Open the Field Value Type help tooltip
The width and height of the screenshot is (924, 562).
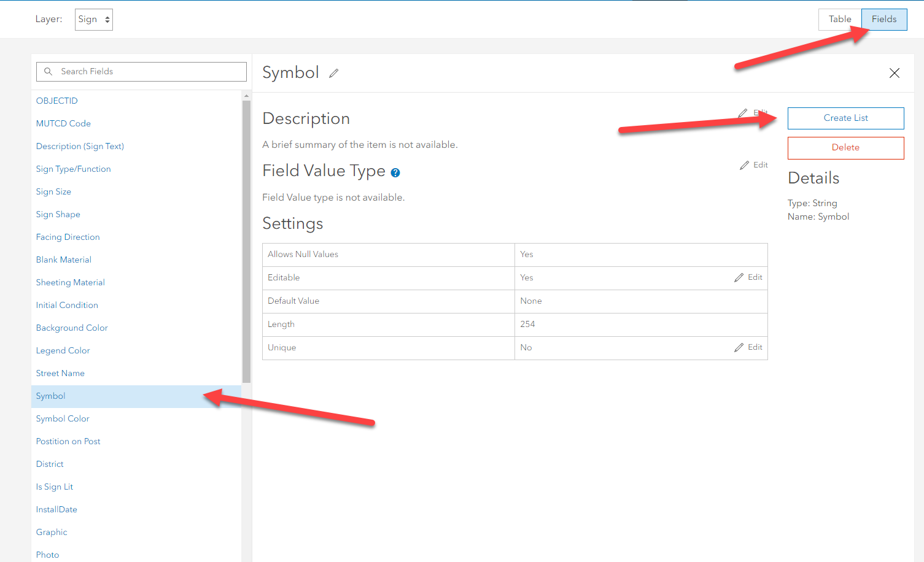tap(395, 172)
